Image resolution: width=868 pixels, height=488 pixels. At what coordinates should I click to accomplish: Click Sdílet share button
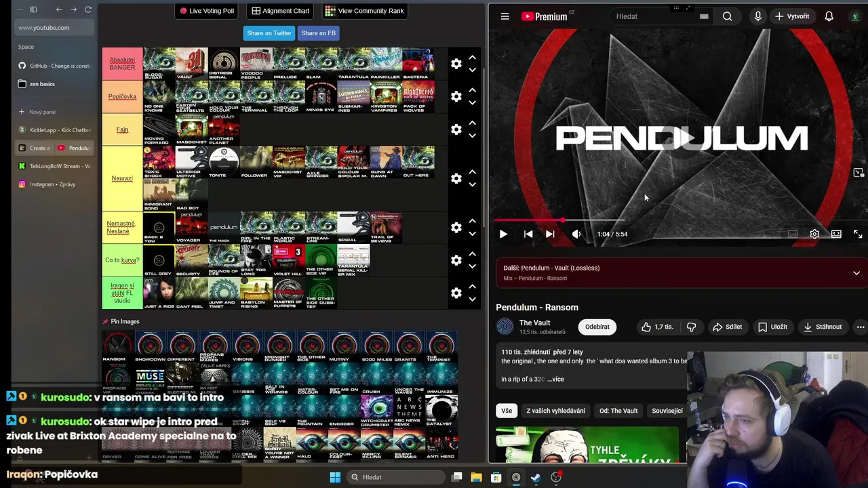point(727,327)
